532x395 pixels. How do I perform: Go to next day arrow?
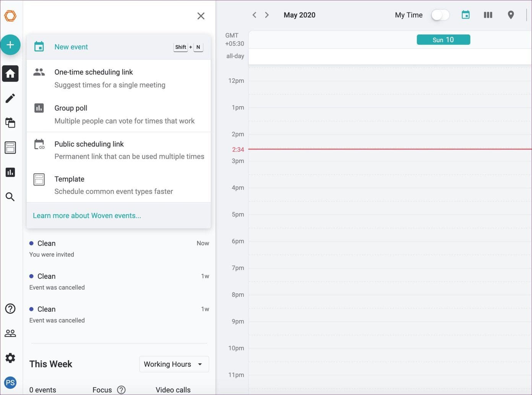267,15
